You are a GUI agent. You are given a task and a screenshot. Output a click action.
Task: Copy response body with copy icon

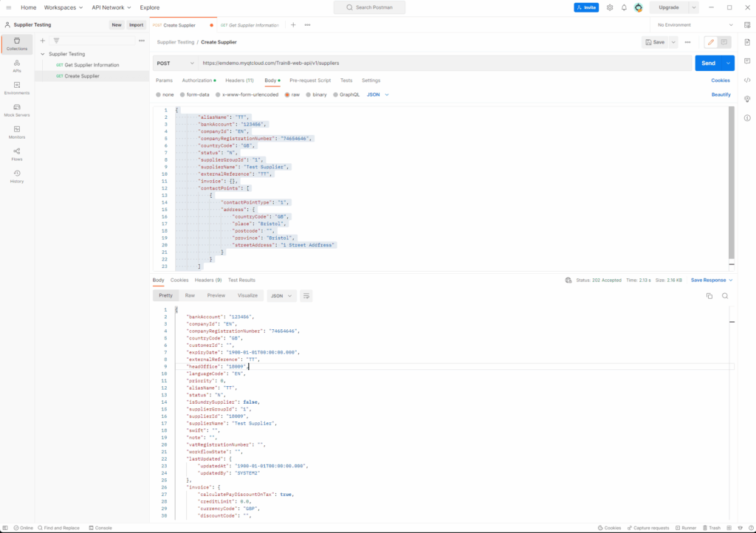click(709, 295)
